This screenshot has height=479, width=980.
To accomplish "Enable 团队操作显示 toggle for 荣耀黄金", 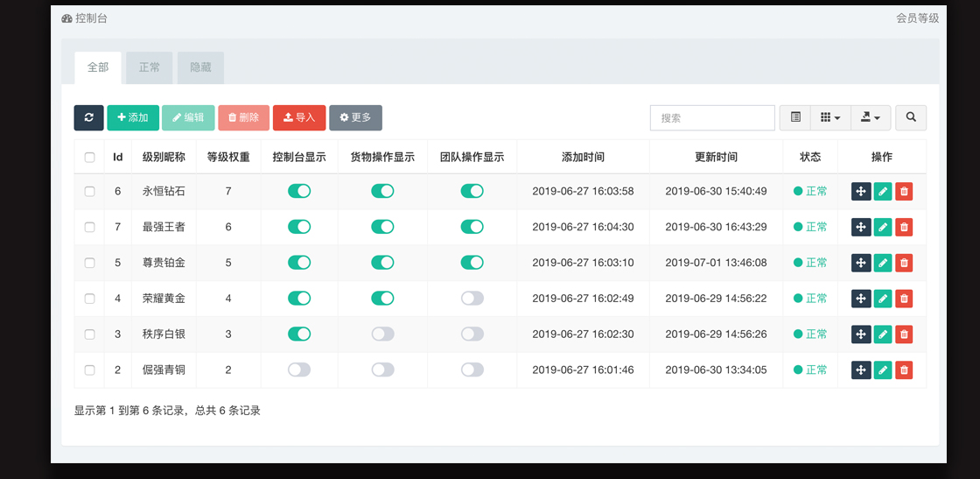I will click(472, 299).
